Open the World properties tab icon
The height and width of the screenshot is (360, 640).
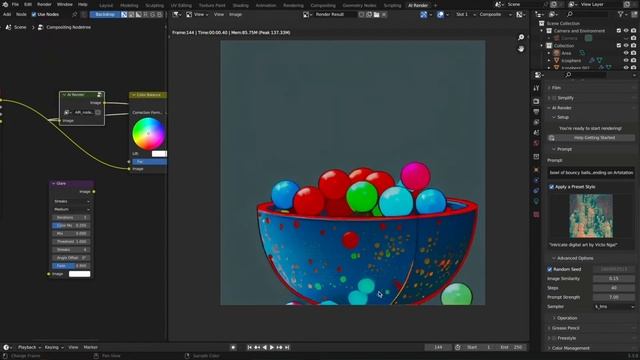536,143
